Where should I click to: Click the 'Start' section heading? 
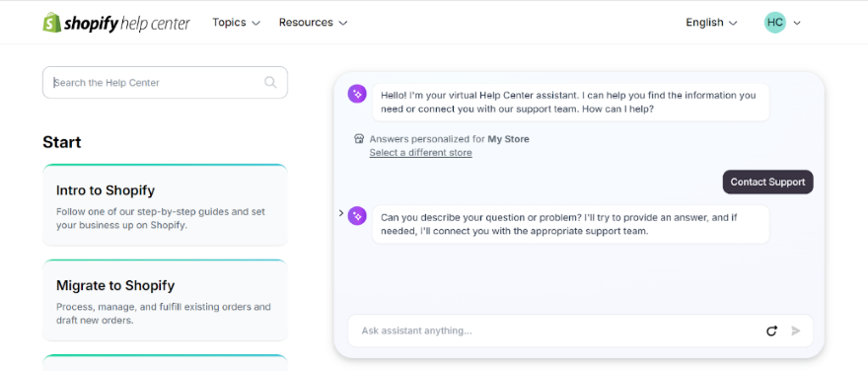61,142
